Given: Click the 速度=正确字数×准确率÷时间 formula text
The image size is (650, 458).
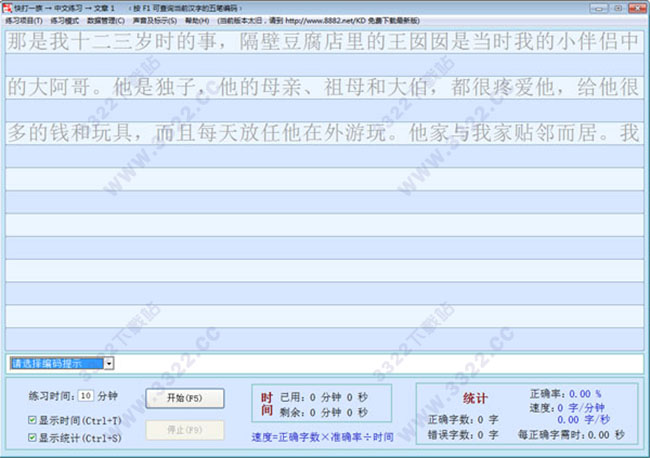Looking at the screenshot, I should (x=323, y=437).
